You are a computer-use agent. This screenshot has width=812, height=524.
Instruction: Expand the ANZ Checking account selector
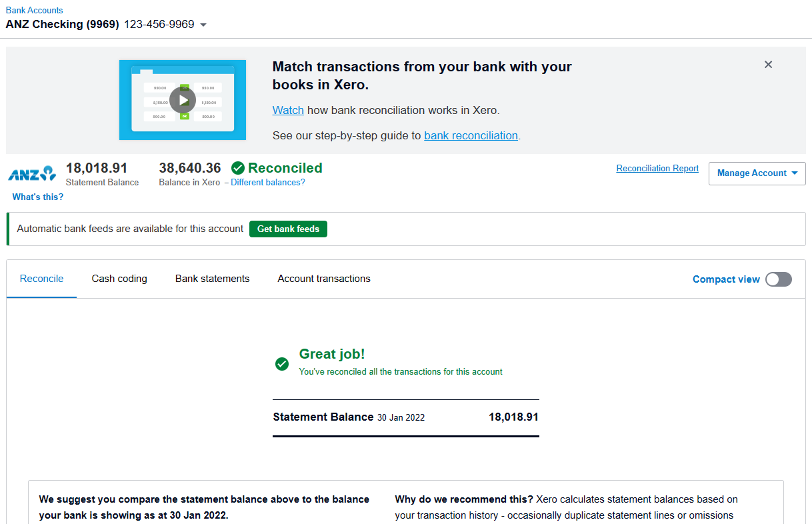[203, 25]
